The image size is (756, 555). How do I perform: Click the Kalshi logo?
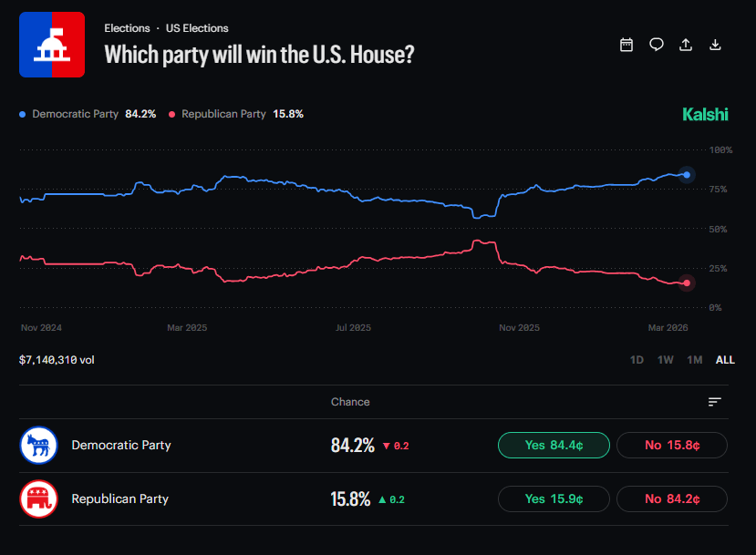click(705, 115)
